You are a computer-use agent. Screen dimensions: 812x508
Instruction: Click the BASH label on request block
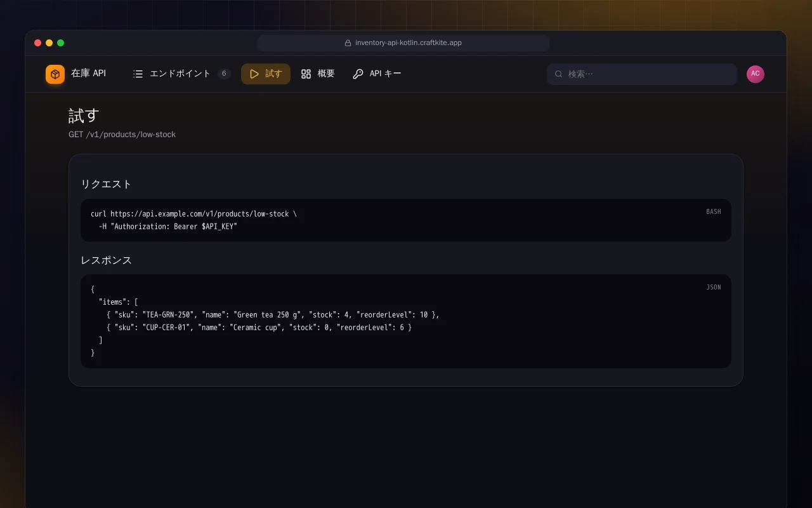pyautogui.click(x=714, y=211)
